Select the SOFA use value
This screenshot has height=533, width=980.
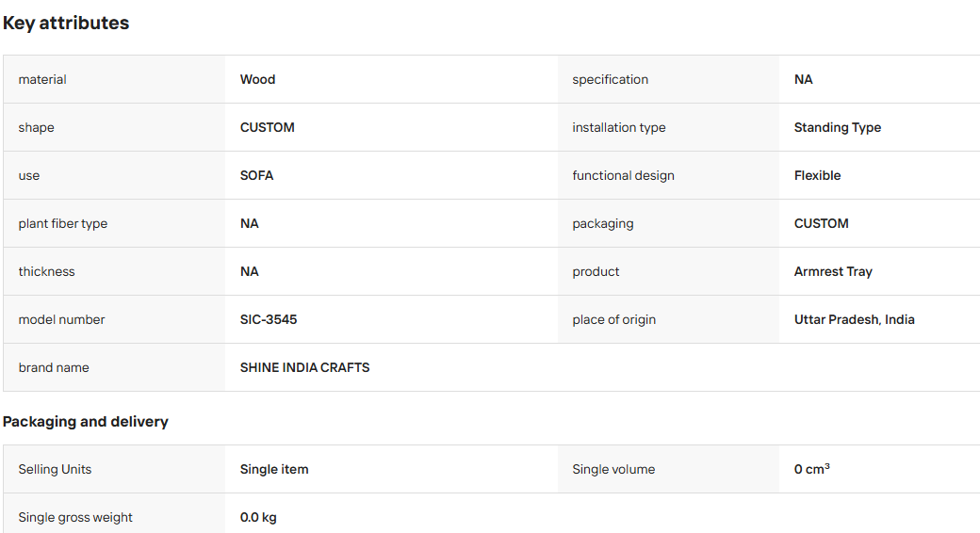(x=256, y=175)
